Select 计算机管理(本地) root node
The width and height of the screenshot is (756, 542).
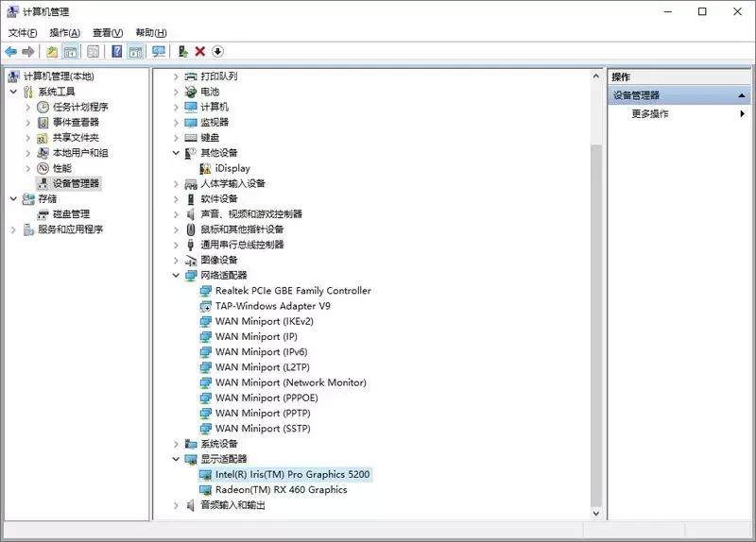[59, 76]
